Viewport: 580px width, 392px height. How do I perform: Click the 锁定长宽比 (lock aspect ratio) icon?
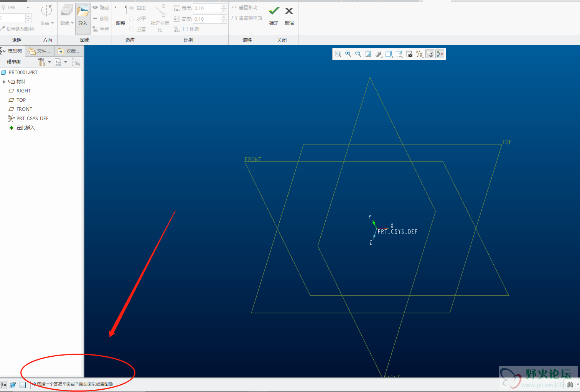160,11
